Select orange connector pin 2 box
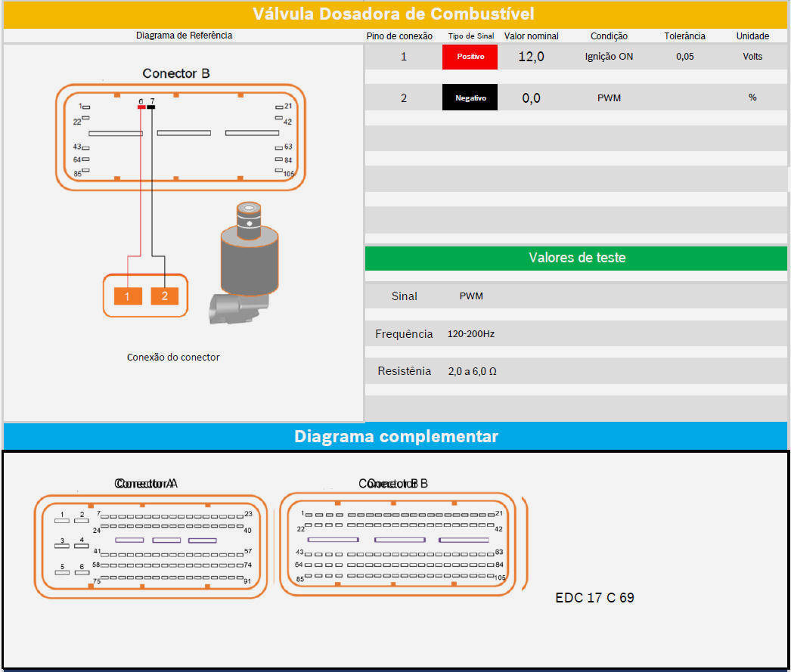 click(165, 296)
